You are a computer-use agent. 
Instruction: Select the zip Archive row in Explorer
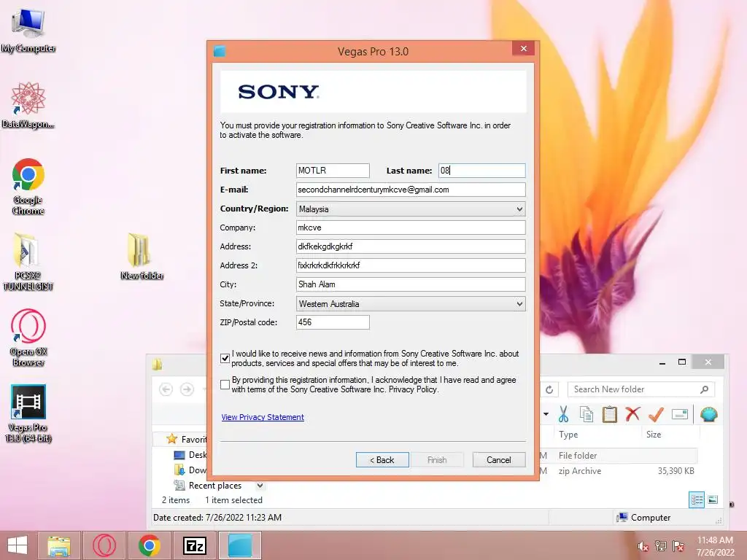pyautogui.click(x=619, y=471)
